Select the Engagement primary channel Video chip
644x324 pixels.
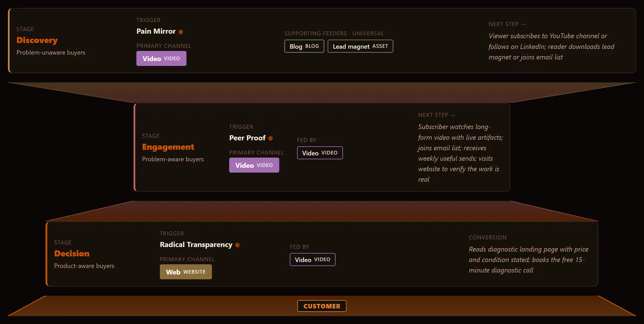[x=254, y=165]
